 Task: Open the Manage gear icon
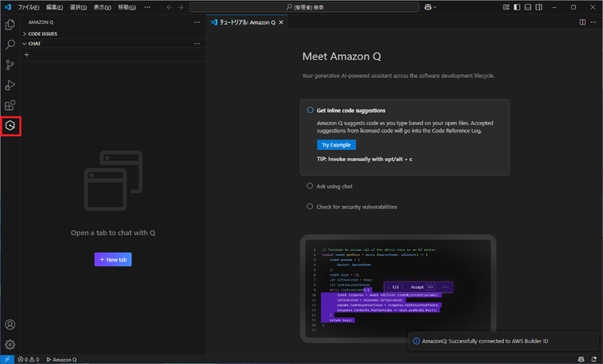pyautogui.click(x=10, y=344)
